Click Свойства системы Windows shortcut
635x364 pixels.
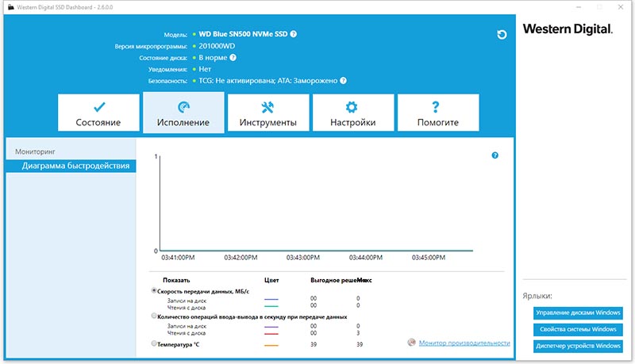[578, 329]
